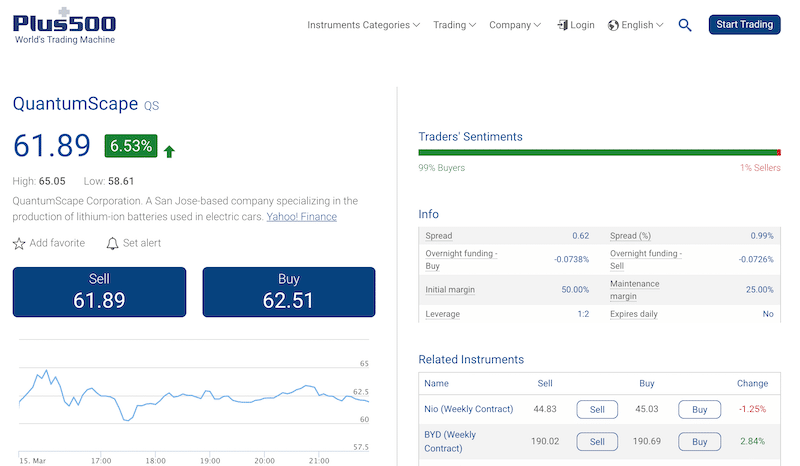Image resolution: width=800 pixels, height=466 pixels.
Task: Click the Set alert bell icon
Action: click(112, 243)
